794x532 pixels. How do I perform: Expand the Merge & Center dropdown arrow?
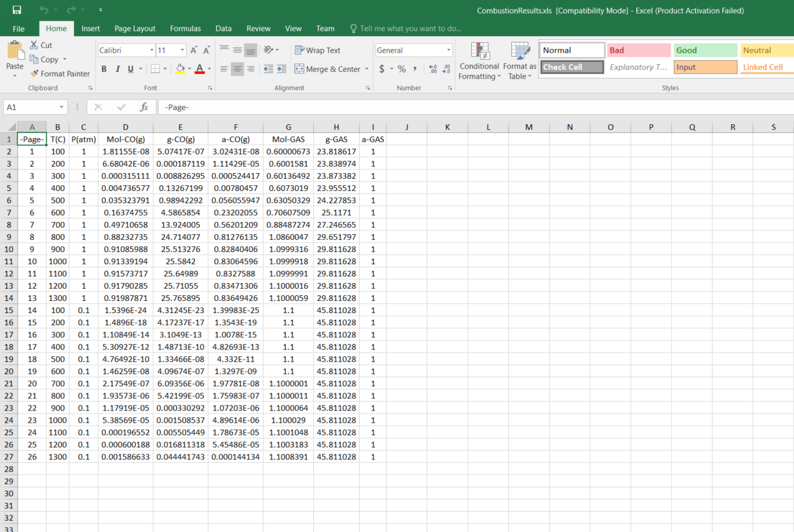(366, 69)
